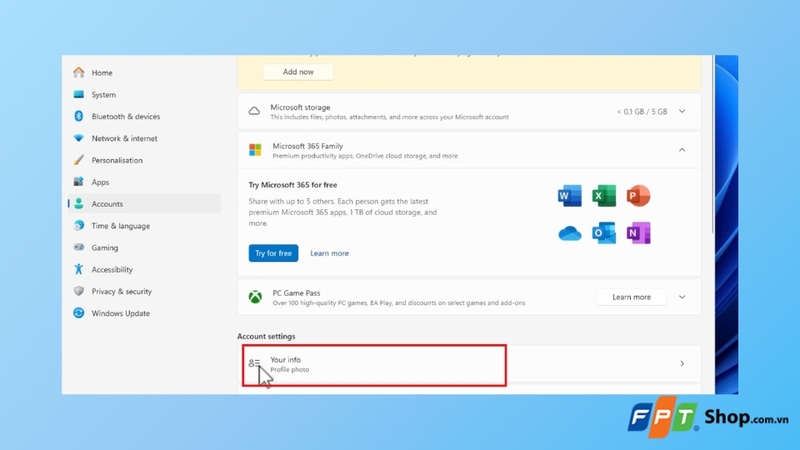
Task: Click the Bluetooth icon in sidebar
Action: [79, 116]
